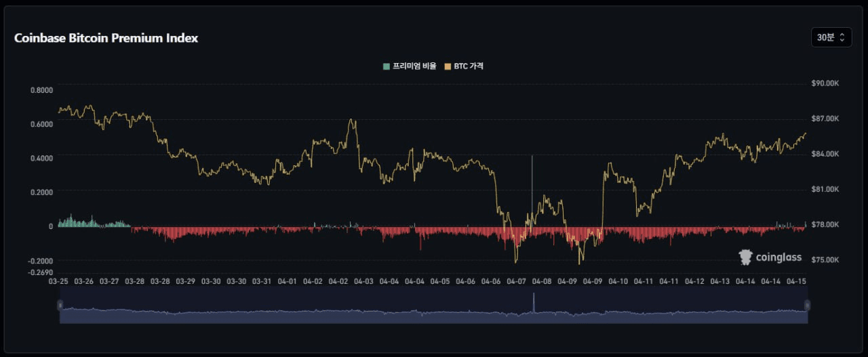This screenshot has width=868, height=357.
Task: Click the $75.00K price axis label
Action: click(x=826, y=259)
